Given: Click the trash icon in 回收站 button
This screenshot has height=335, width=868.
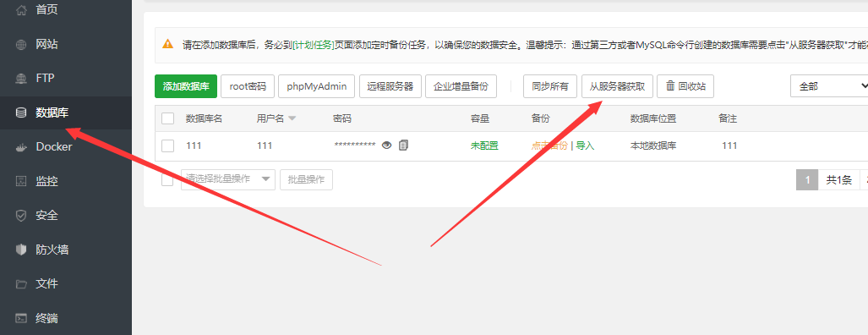Looking at the screenshot, I should click(x=670, y=85).
